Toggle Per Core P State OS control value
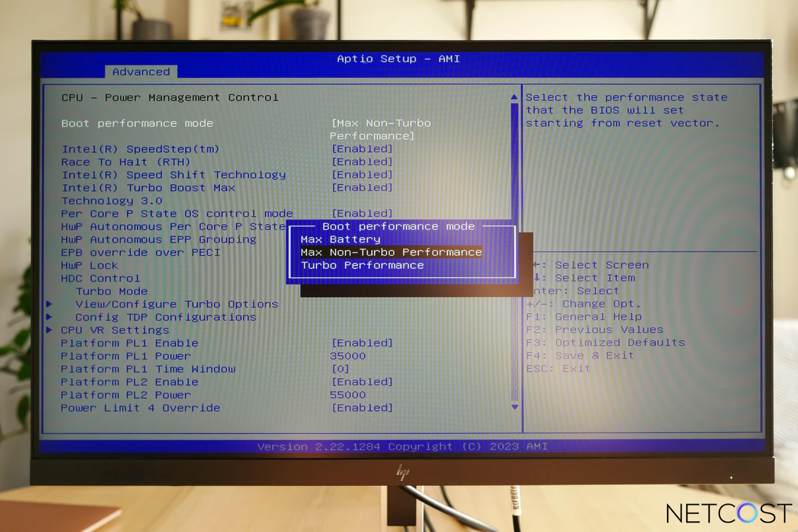This screenshot has height=532, width=798. [x=363, y=214]
